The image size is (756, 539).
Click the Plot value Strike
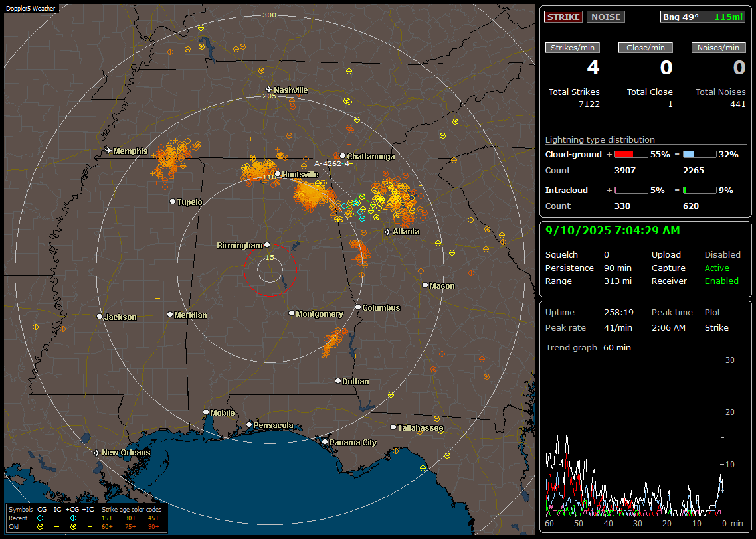click(716, 327)
